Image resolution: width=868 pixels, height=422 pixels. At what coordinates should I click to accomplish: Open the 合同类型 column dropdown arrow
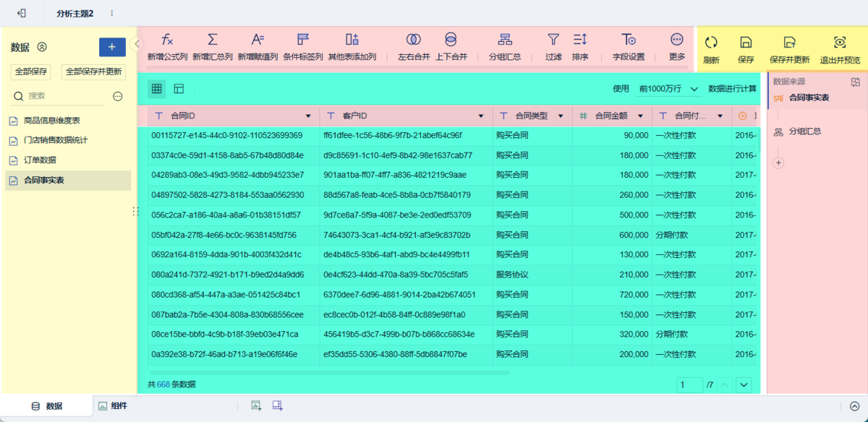click(x=561, y=116)
